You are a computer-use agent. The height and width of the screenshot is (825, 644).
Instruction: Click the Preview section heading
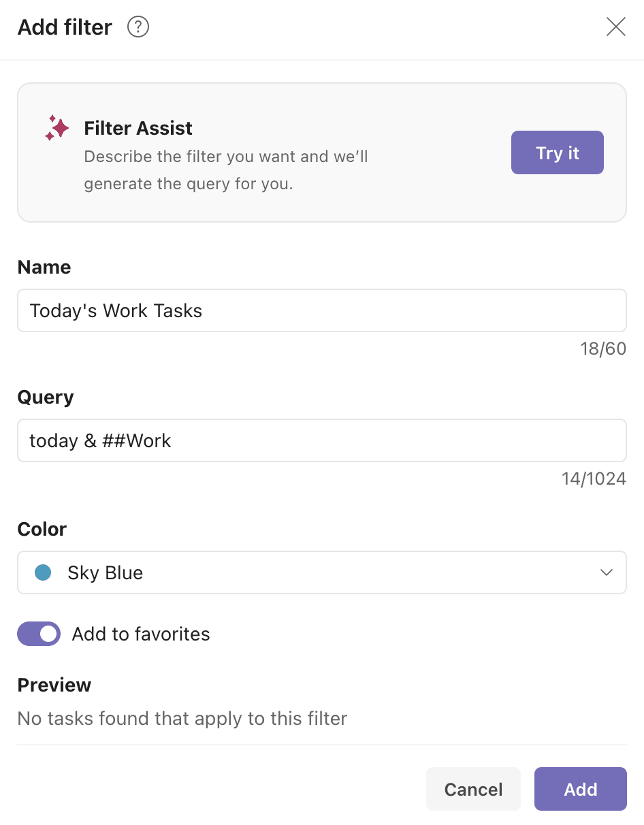pyautogui.click(x=54, y=685)
